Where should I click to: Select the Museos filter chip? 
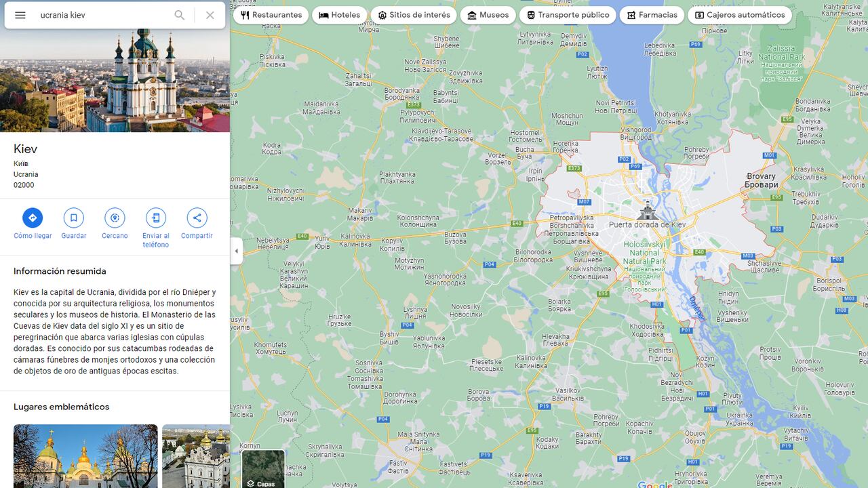point(488,15)
